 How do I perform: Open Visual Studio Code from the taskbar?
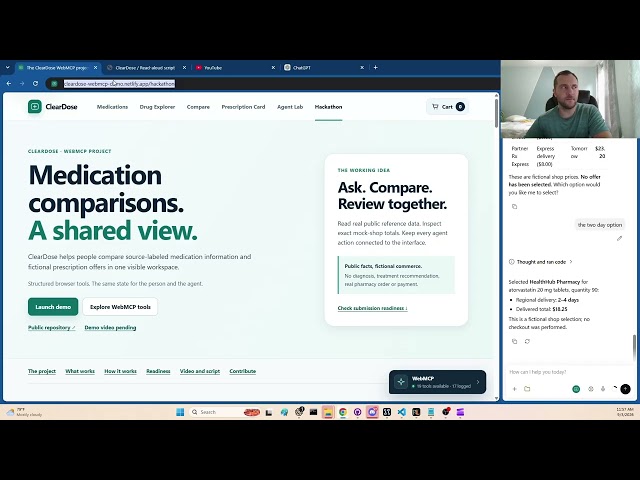point(402,412)
